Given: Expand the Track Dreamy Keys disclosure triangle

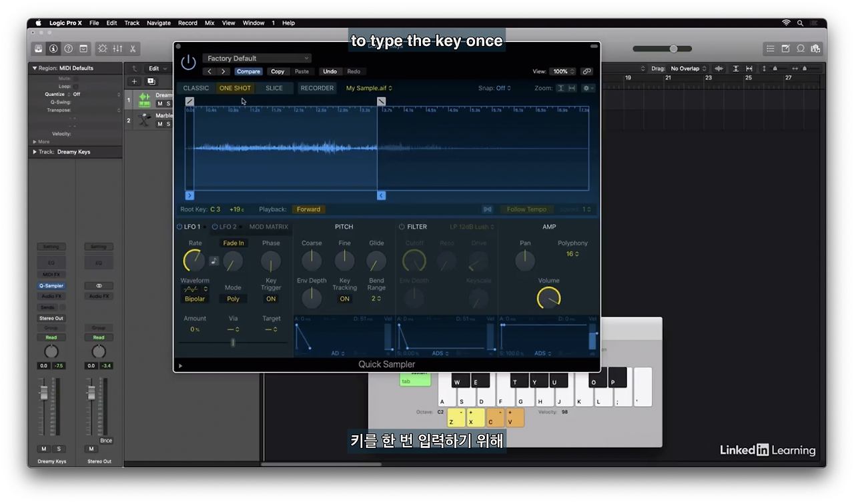Looking at the screenshot, I should click(35, 152).
